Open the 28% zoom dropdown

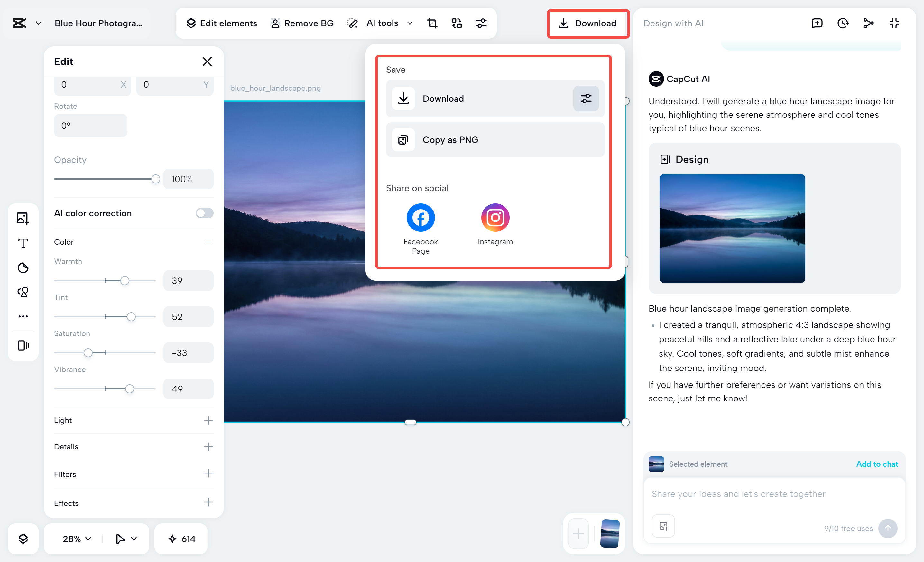(x=77, y=539)
